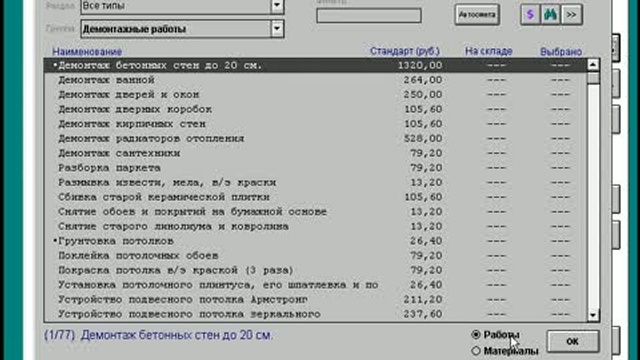The height and width of the screenshot is (360, 640).
Task: Click the price value 250,00
Action: 423,95
